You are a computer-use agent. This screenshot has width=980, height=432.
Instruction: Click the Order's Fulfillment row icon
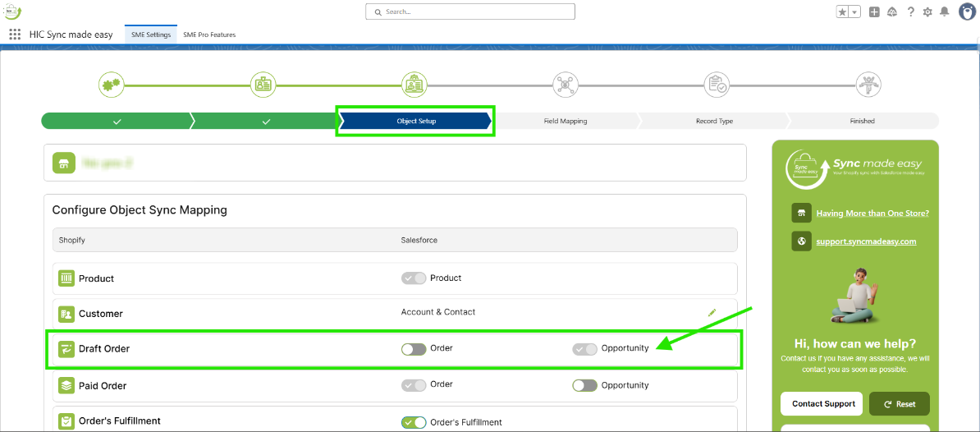click(x=66, y=421)
